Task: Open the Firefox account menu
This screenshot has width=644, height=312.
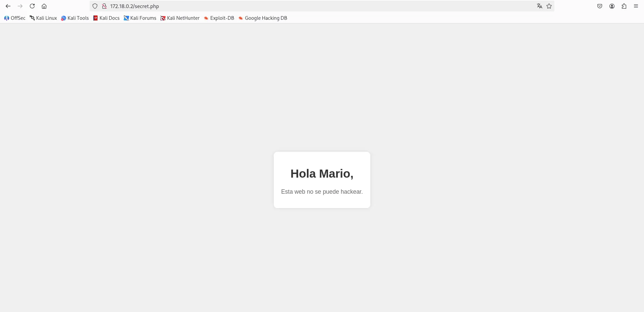Action: pyautogui.click(x=612, y=6)
